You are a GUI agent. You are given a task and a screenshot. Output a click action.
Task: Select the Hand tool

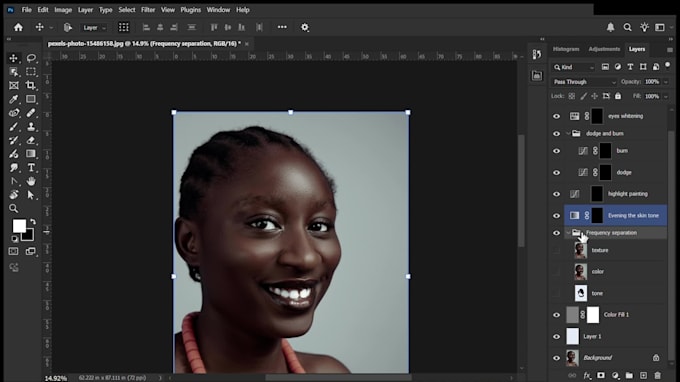tap(31, 181)
